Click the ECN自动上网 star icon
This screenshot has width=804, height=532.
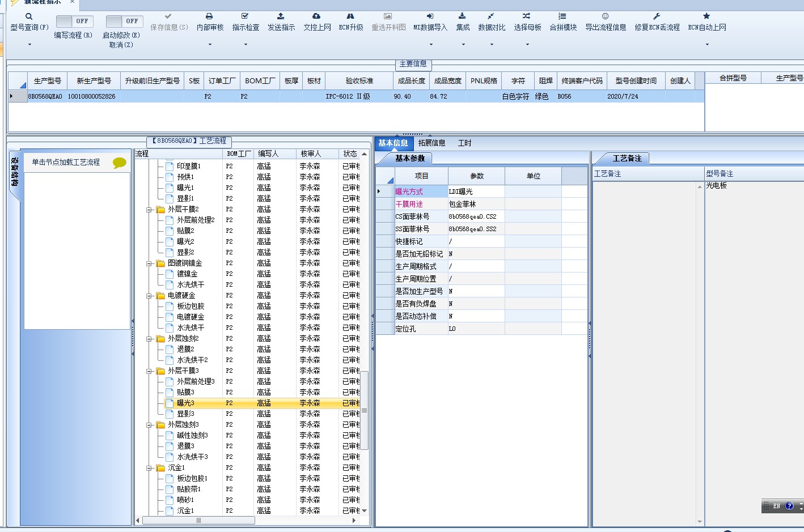pyautogui.click(x=706, y=16)
